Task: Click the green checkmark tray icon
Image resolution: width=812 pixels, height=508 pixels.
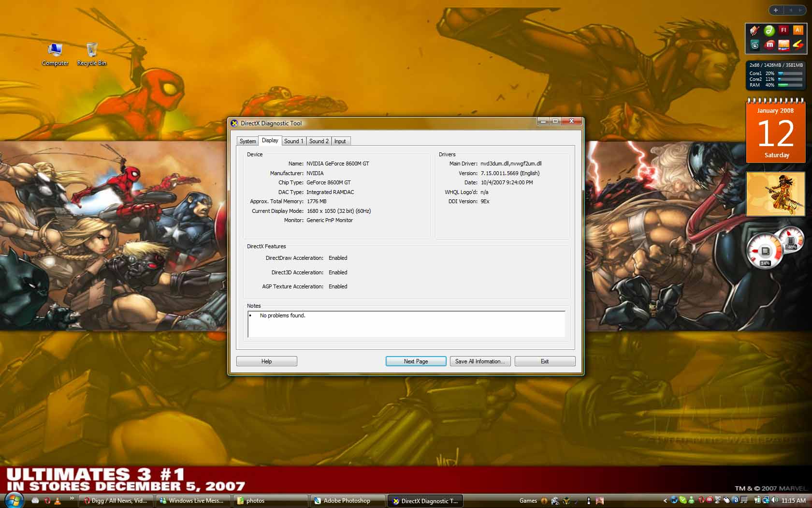Action: pyautogui.click(x=682, y=500)
